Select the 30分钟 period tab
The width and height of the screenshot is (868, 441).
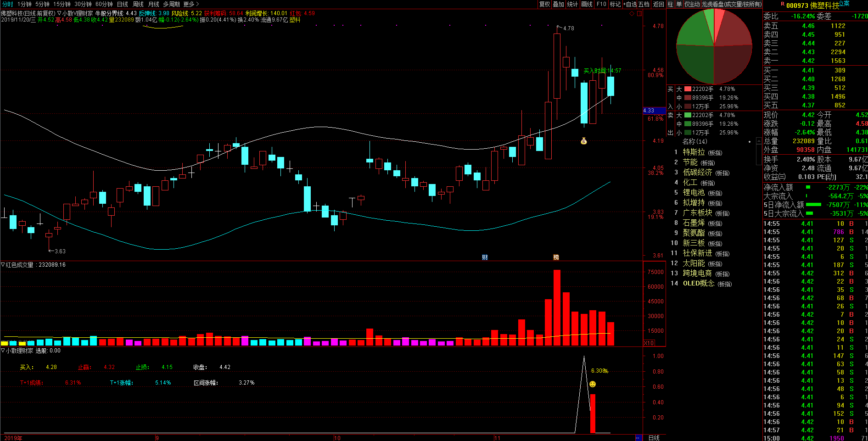click(83, 4)
